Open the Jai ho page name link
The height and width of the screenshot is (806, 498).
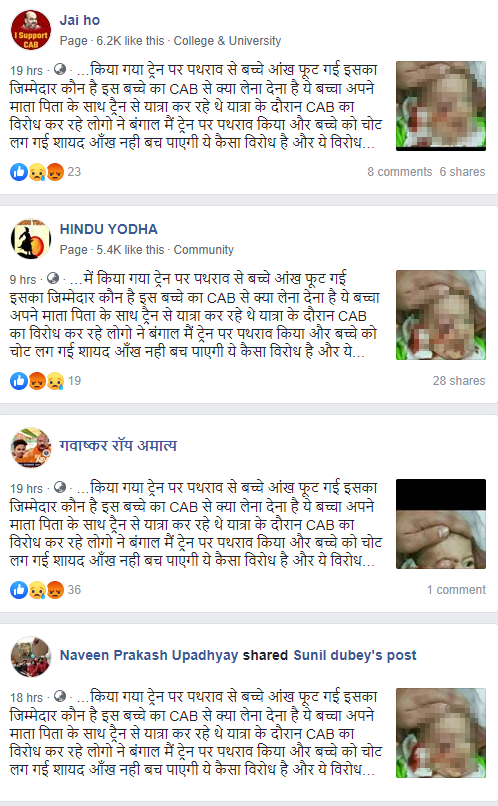[80, 21]
